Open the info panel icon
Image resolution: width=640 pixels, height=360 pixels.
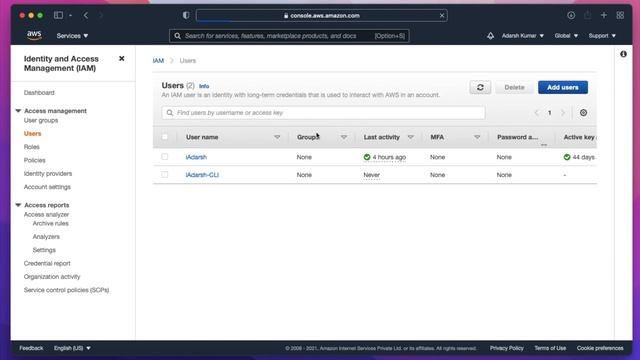pos(623,54)
